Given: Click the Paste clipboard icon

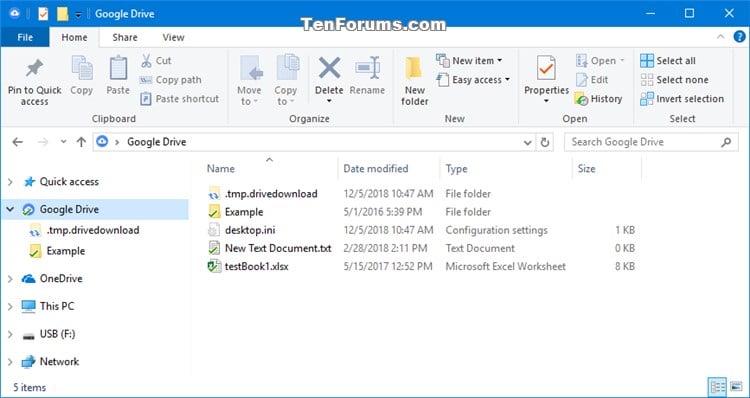Looking at the screenshot, I should 118,68.
